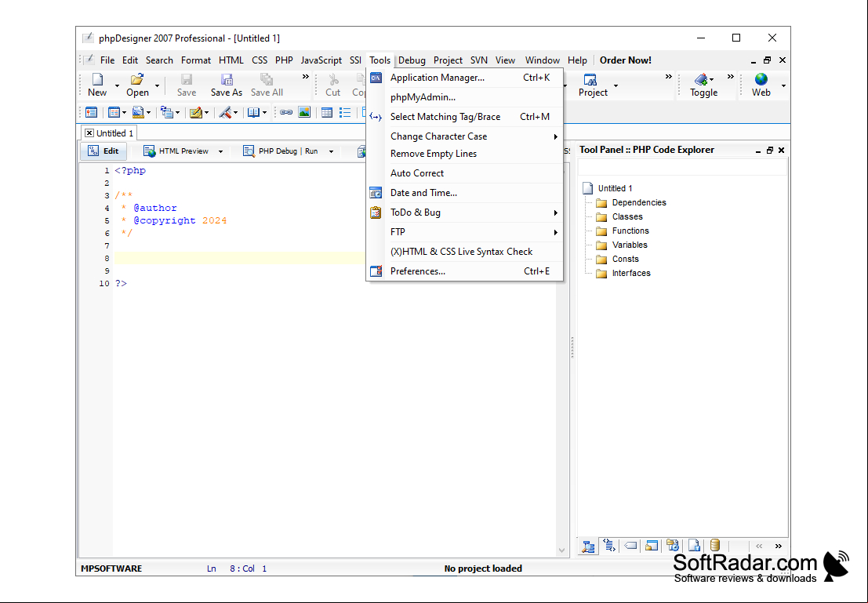Choose Remove Empty Lines
This screenshot has height=603, width=868.
tap(464, 154)
